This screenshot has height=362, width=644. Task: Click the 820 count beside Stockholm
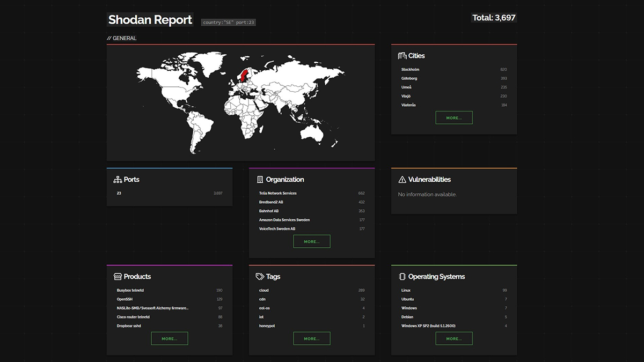tap(503, 70)
